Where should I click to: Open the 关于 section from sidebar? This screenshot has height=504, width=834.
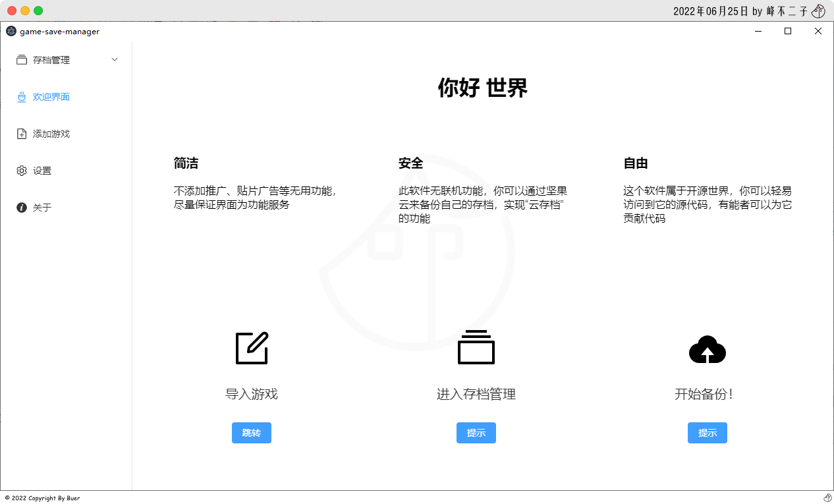pyautogui.click(x=42, y=207)
